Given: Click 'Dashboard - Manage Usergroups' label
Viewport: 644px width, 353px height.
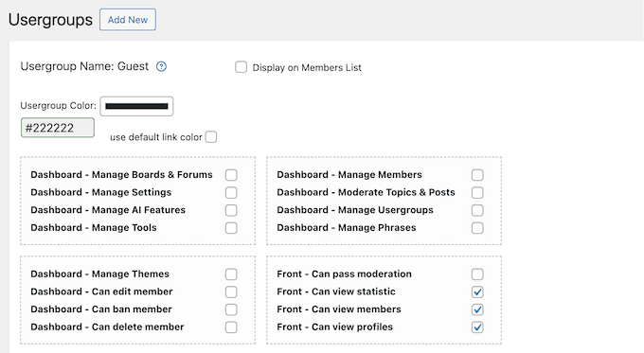Looking at the screenshot, I should point(355,210).
